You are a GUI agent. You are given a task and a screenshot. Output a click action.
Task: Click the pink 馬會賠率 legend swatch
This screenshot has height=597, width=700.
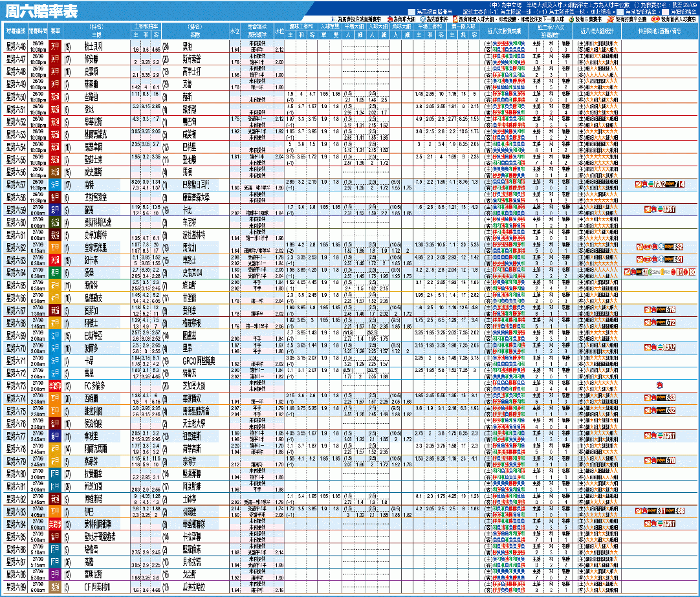pos(665,12)
